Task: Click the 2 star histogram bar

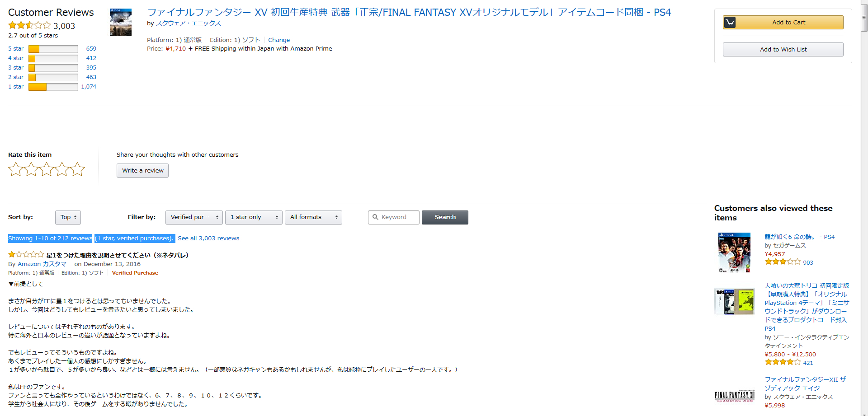Action: click(53, 77)
